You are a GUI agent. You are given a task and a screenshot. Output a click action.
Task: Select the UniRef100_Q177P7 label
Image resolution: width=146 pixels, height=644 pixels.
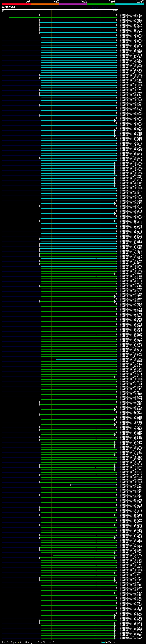point(131,442)
